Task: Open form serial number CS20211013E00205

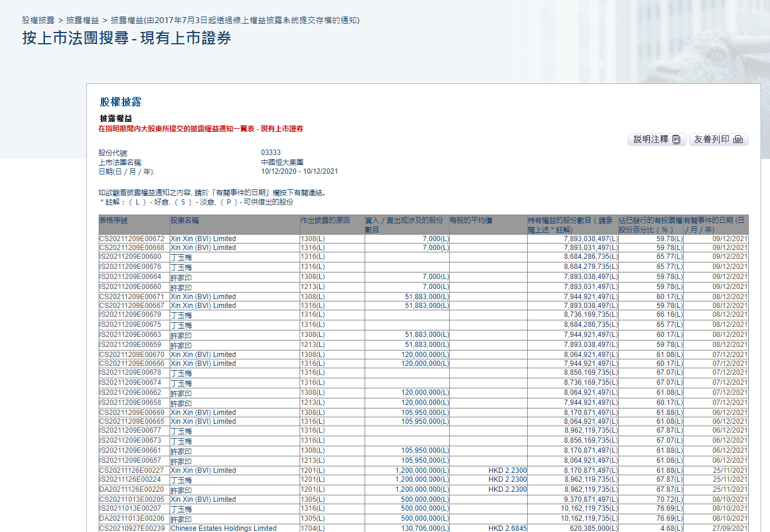Action: point(131,499)
